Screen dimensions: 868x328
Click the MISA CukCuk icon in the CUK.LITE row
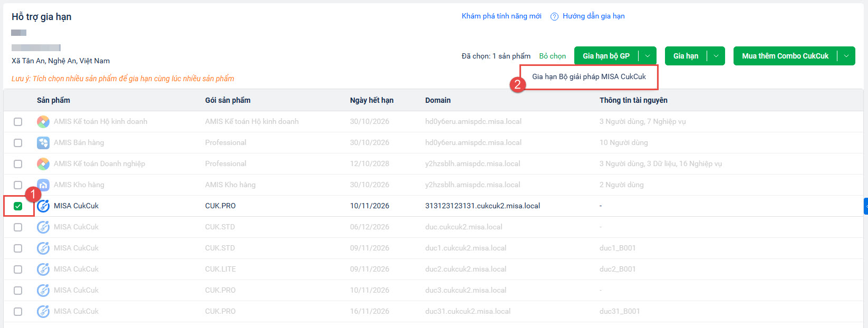(43, 269)
